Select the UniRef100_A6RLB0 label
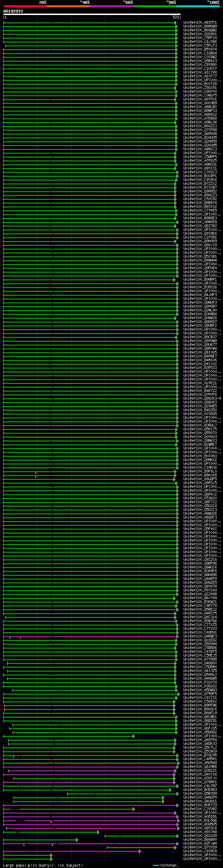Viewport: 223px width, 868px height. (200, 107)
